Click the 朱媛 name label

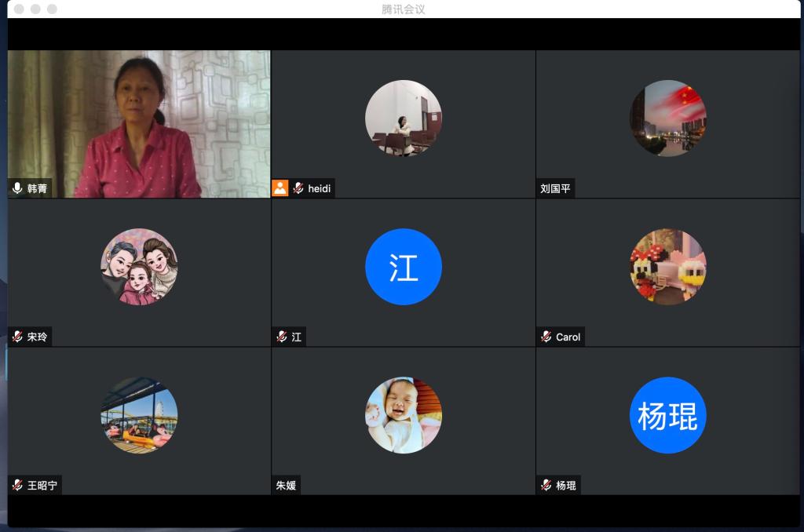[286, 486]
